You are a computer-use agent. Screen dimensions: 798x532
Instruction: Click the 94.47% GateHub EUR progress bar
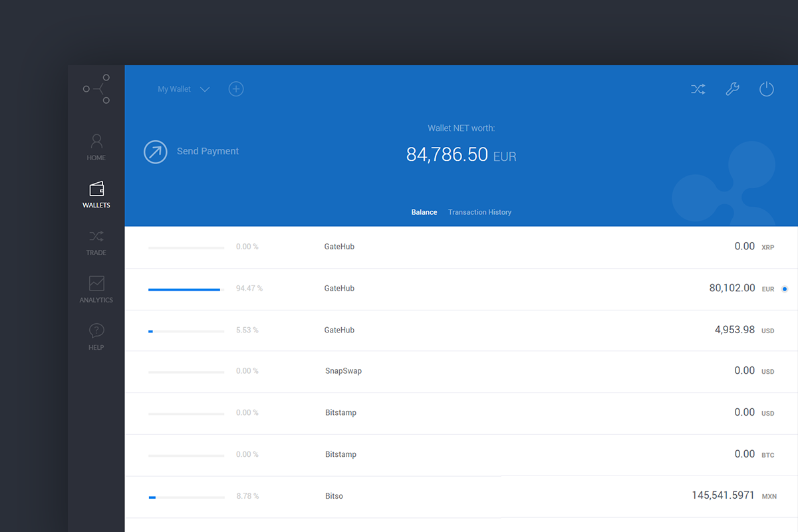click(186, 289)
